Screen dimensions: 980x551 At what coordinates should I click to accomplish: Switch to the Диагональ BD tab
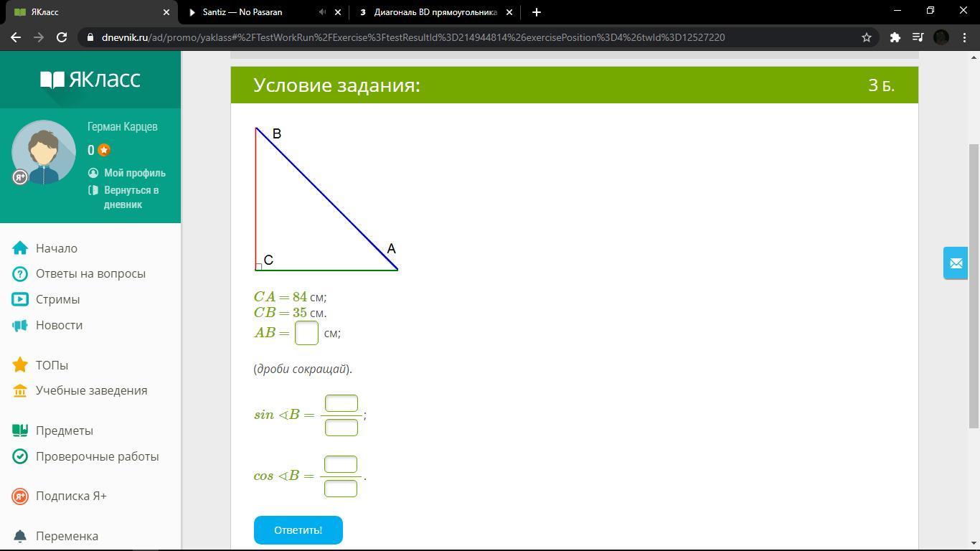[435, 12]
